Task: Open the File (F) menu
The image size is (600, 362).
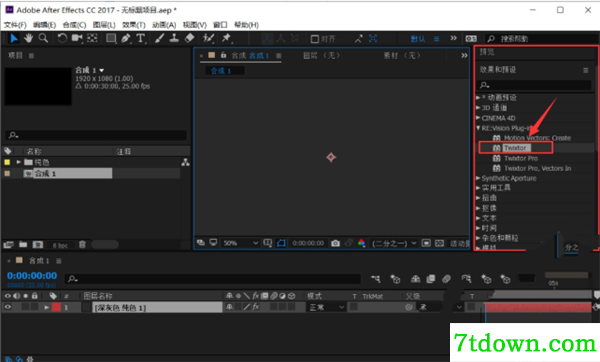Action: pyautogui.click(x=15, y=25)
